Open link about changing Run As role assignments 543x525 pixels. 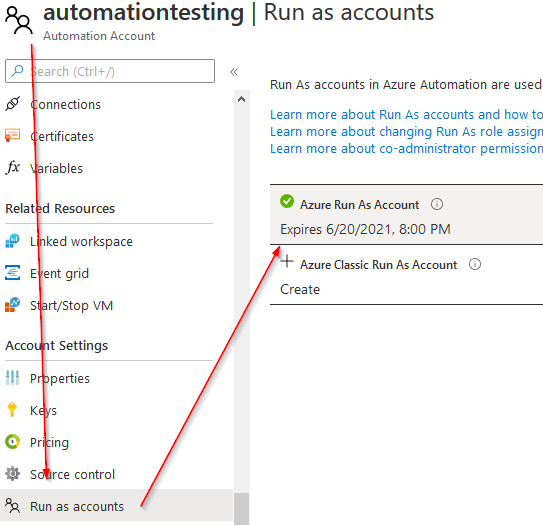(x=406, y=132)
